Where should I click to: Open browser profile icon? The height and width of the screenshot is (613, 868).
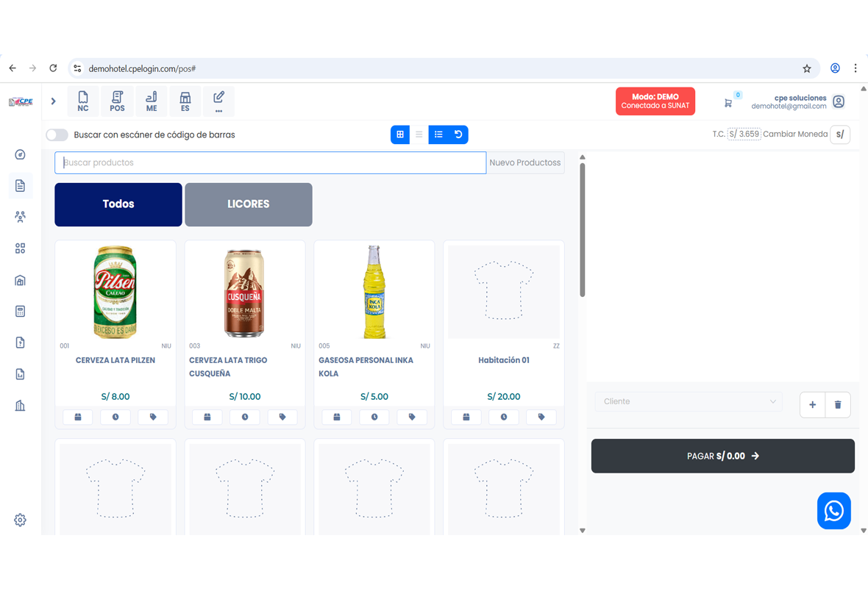click(x=836, y=68)
